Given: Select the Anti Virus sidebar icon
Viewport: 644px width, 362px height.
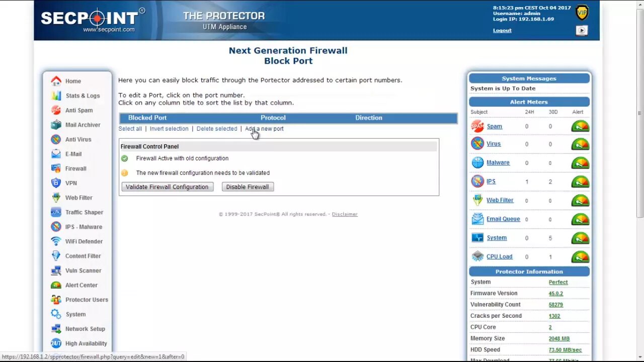Looking at the screenshot, I should tap(56, 139).
